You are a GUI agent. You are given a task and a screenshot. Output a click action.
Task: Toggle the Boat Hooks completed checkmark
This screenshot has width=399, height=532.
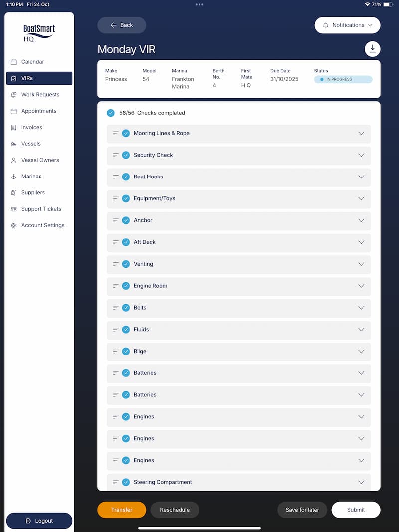pyautogui.click(x=126, y=177)
